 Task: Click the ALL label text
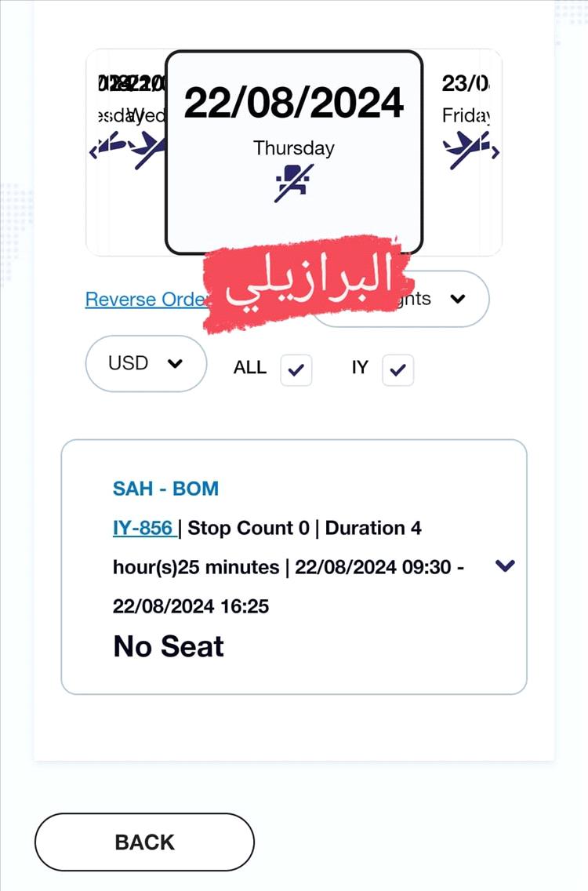click(x=250, y=368)
